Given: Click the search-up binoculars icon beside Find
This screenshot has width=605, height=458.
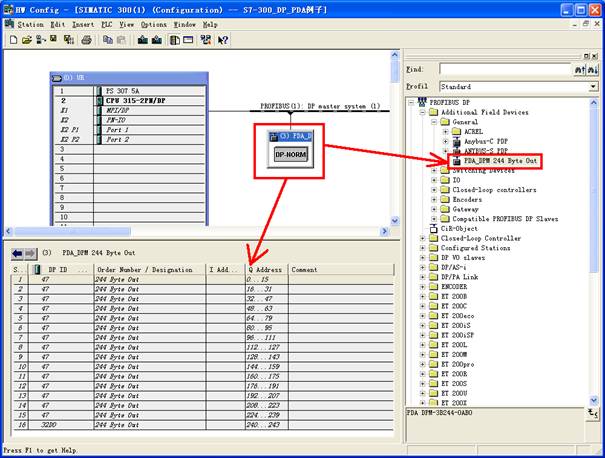Looking at the screenshot, I should (580, 70).
